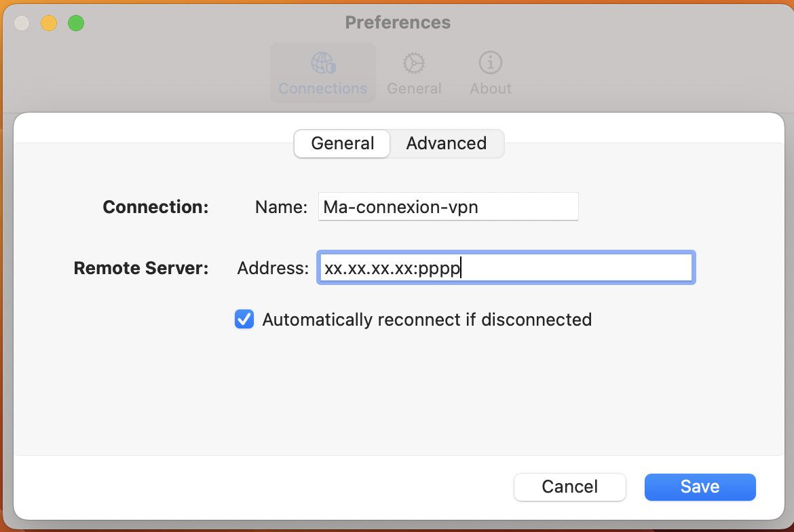Click the "Automatically reconnect if disconnected" label text
Image resolution: width=794 pixels, height=532 pixels.
(427, 320)
